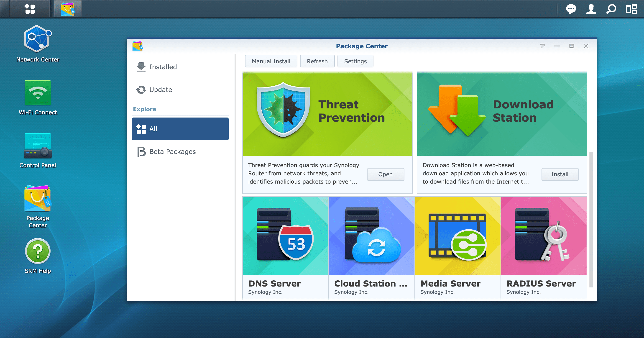Click the Download Station banner

pyautogui.click(x=502, y=114)
